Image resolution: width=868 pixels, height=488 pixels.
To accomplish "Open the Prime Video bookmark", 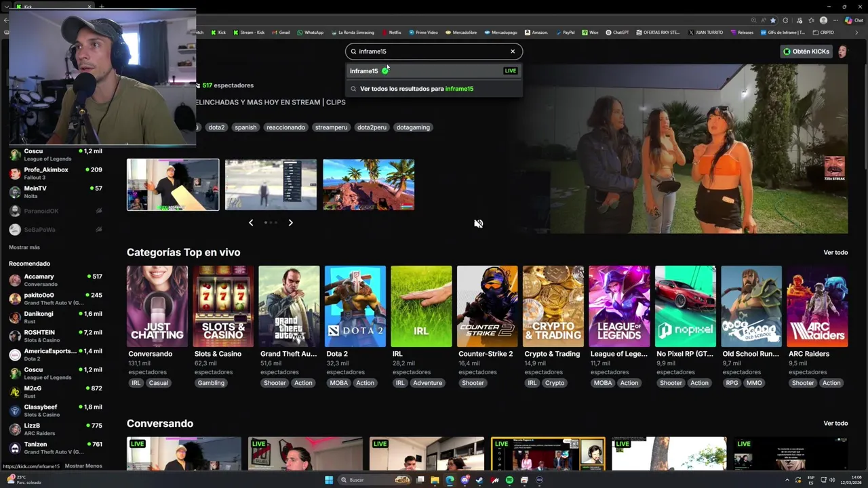I will tap(423, 33).
